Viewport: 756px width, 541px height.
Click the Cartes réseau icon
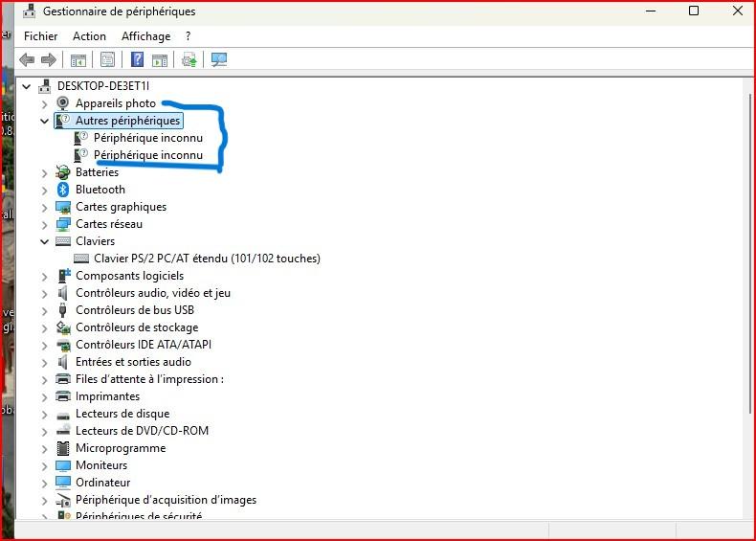(63, 224)
